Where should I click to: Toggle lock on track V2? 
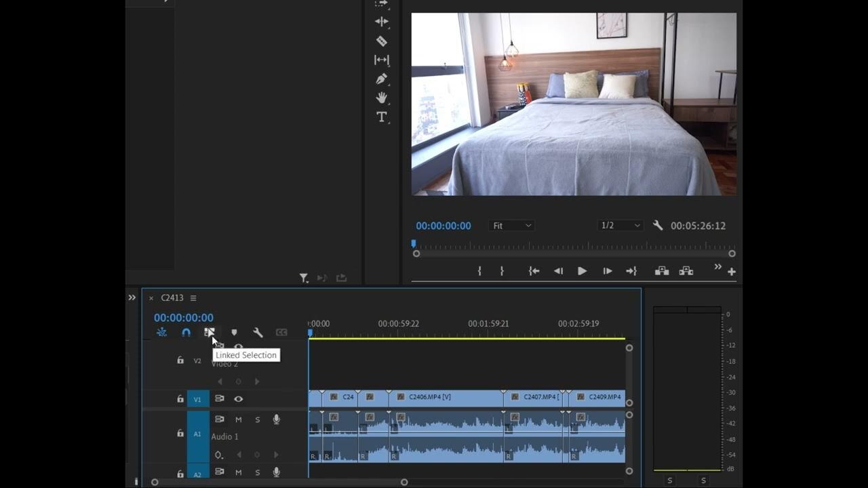tap(180, 361)
